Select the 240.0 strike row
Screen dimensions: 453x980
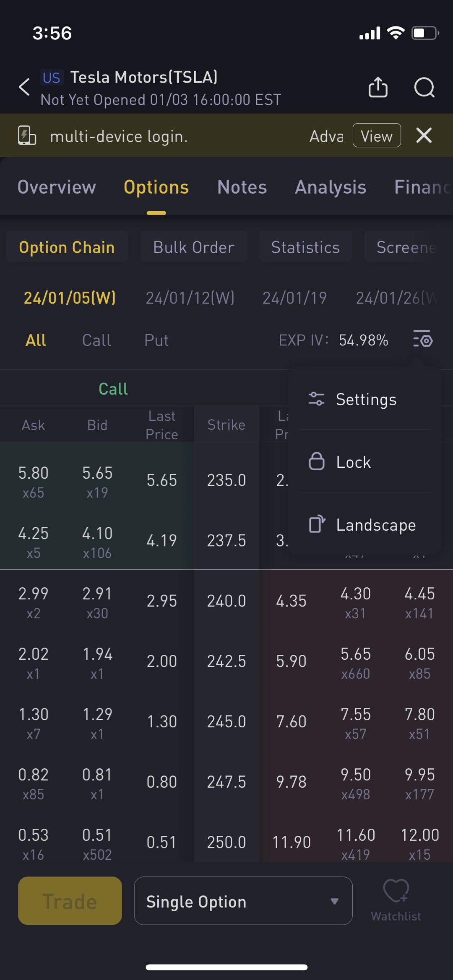point(226,601)
